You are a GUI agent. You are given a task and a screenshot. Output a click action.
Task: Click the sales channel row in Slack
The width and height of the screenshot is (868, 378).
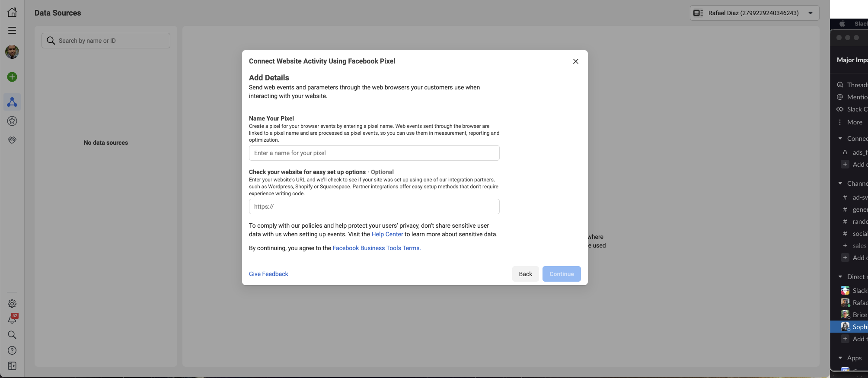[854, 245]
